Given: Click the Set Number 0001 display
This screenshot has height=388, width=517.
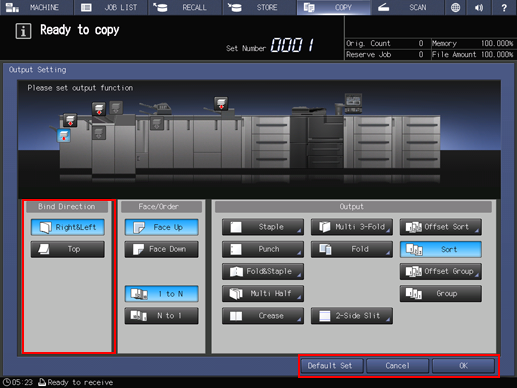Looking at the screenshot, I should (x=292, y=45).
